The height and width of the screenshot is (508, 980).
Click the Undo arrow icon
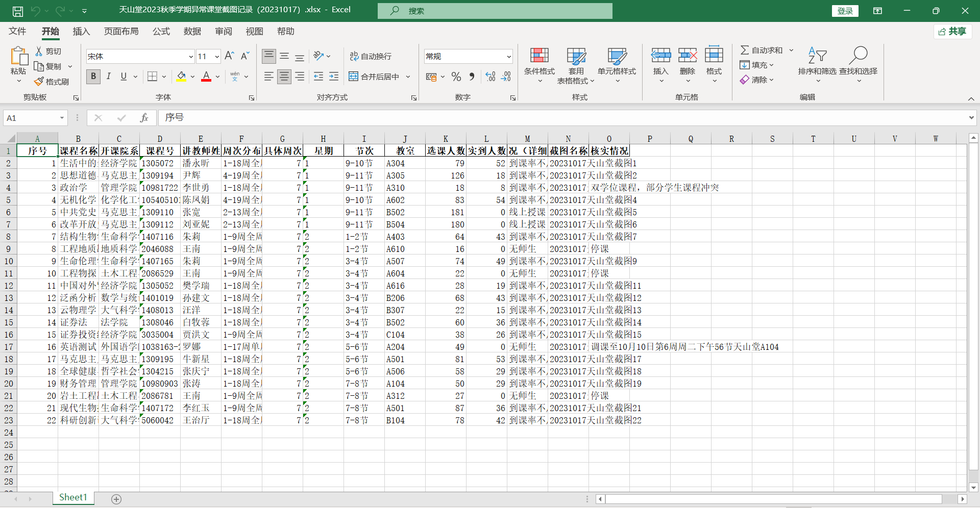click(35, 11)
